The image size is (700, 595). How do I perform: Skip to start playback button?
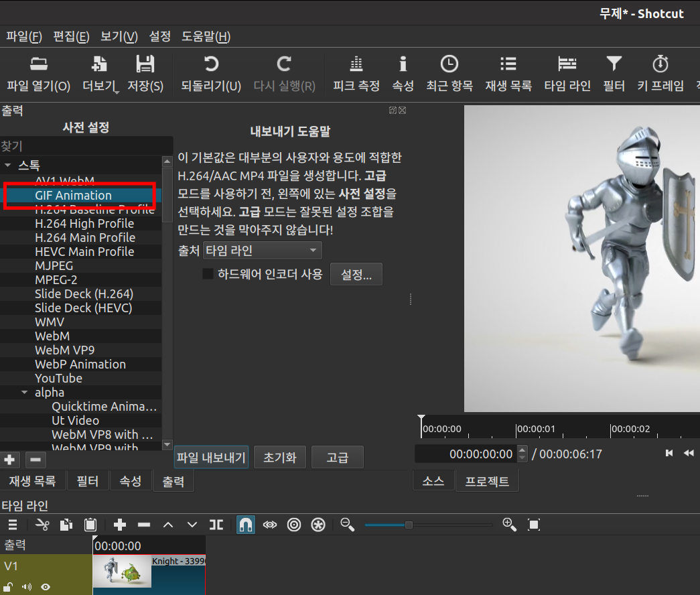pos(669,454)
